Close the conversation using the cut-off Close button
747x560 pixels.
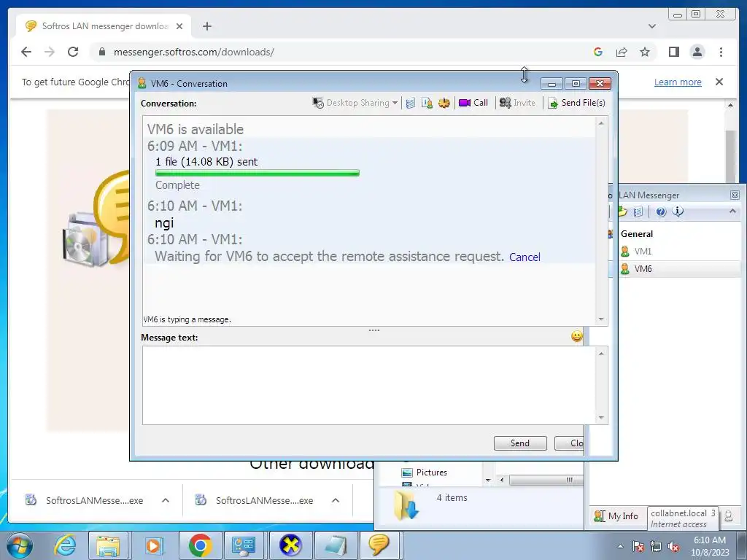click(x=569, y=443)
